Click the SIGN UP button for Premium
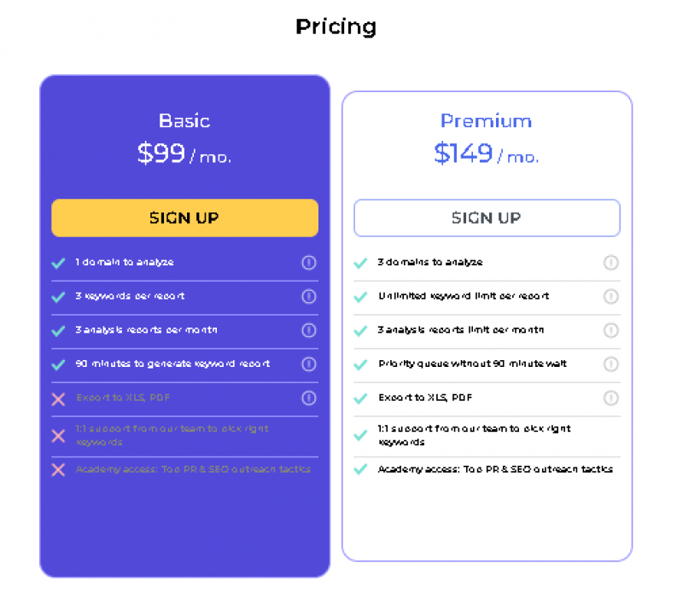This screenshot has width=683, height=616. tap(487, 218)
